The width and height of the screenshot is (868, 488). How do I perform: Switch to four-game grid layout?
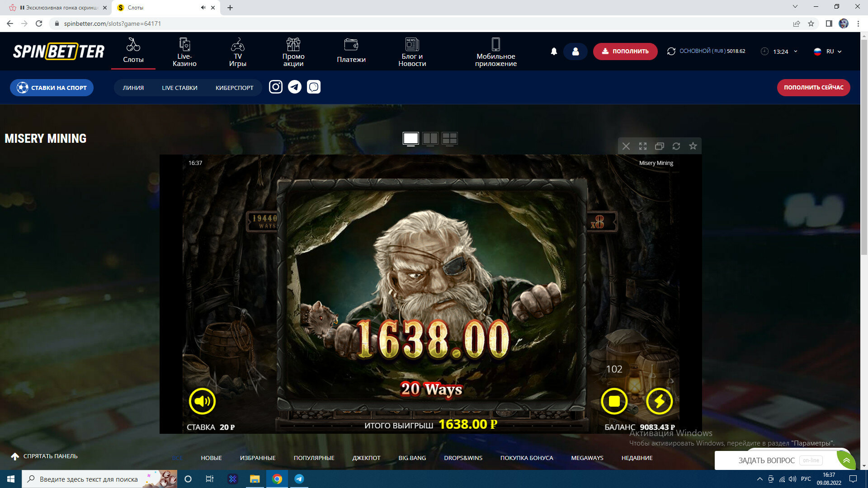pos(449,138)
